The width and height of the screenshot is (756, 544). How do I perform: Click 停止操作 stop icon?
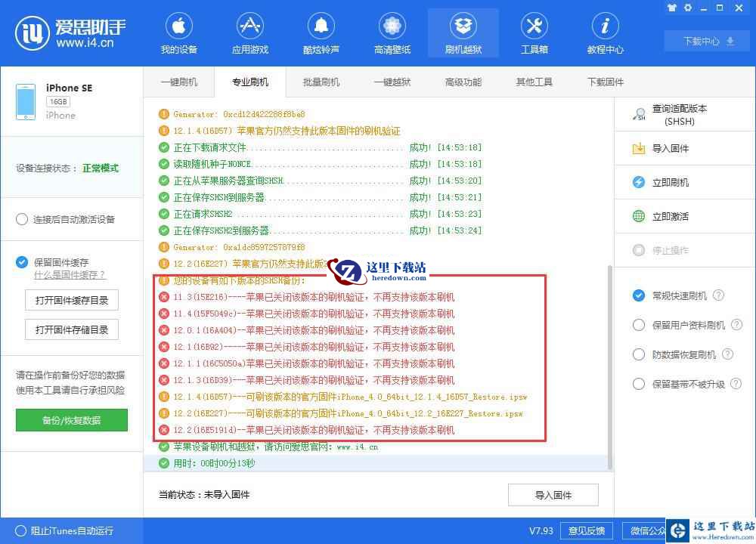(639, 250)
